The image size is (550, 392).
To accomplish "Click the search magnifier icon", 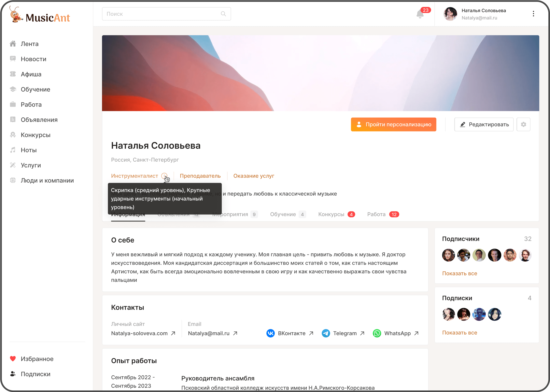I will [x=223, y=14].
